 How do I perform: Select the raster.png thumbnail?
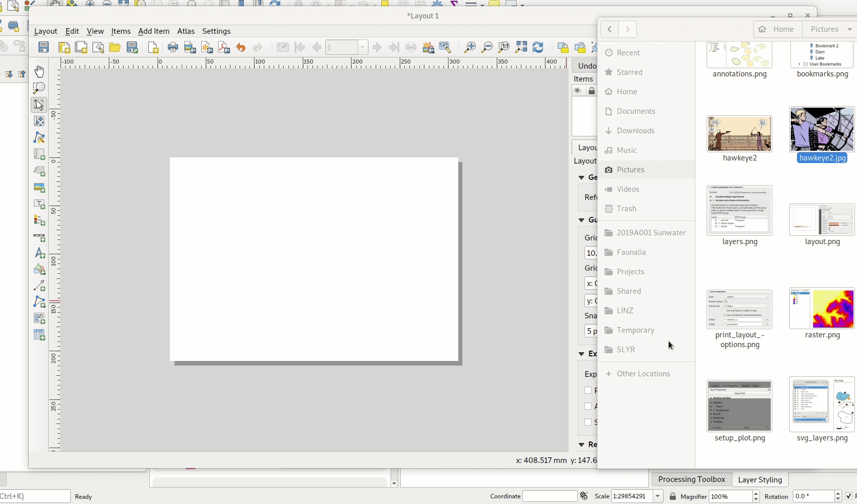click(822, 309)
